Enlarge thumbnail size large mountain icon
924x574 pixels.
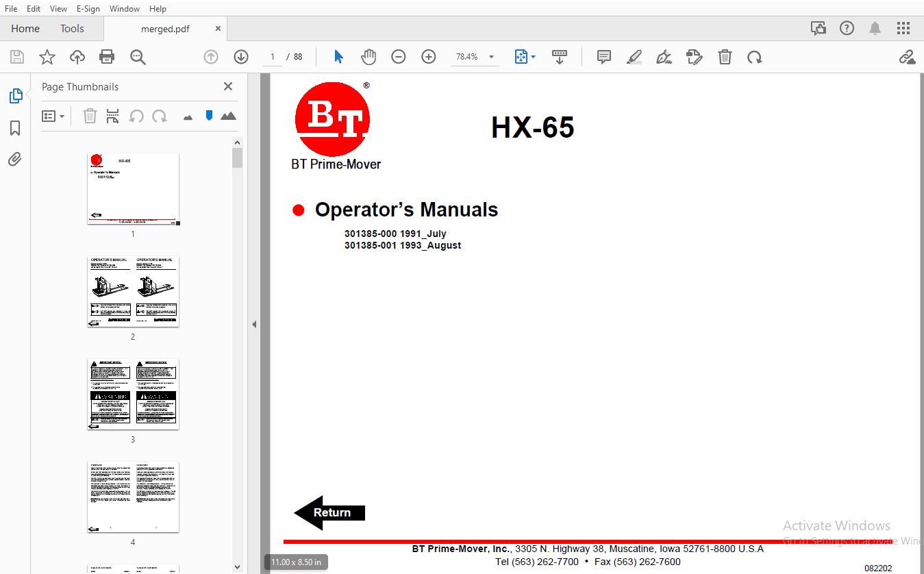coord(228,116)
